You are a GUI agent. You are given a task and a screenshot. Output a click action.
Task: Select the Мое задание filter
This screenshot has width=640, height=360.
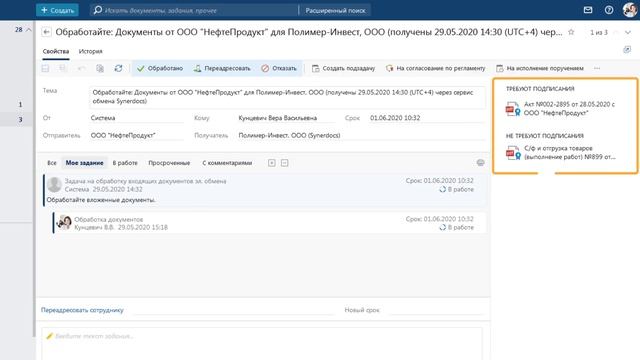coord(84,163)
